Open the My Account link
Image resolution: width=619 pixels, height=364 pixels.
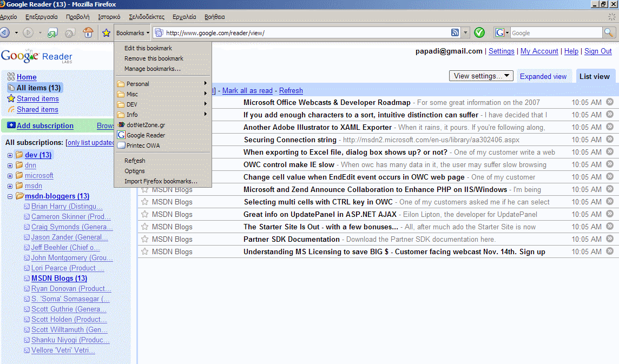(x=539, y=51)
